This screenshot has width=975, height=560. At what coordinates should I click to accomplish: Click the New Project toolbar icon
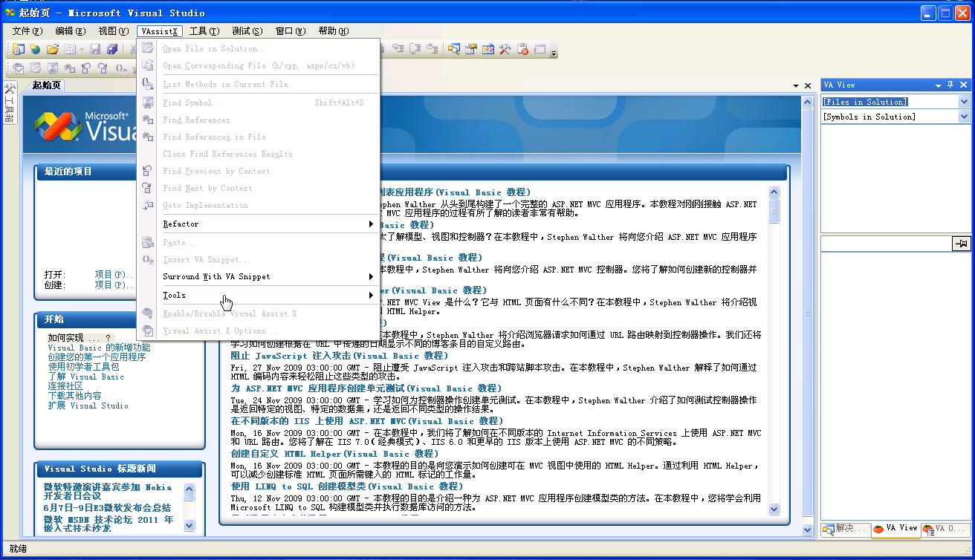coord(18,50)
